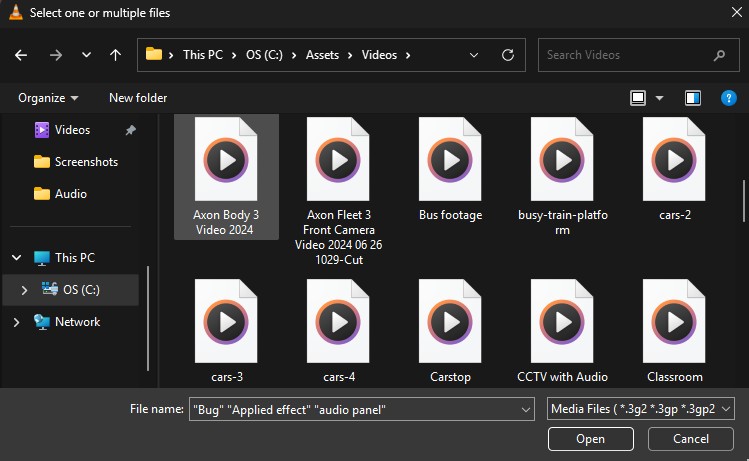Go up one folder level
Screen dimensions: 749x461
click(115, 55)
